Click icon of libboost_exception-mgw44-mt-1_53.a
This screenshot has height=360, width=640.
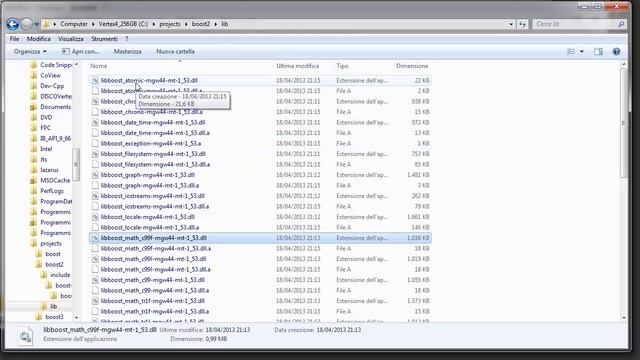pyautogui.click(x=95, y=143)
